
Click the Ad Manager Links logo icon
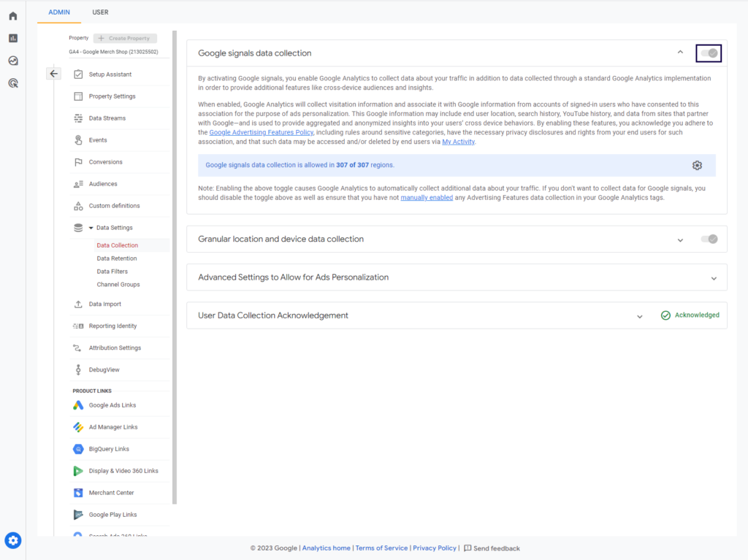[78, 427]
